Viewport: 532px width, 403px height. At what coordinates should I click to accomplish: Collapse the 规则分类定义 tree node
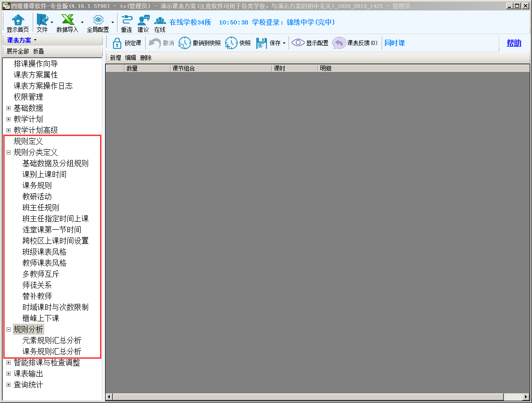coord(8,153)
